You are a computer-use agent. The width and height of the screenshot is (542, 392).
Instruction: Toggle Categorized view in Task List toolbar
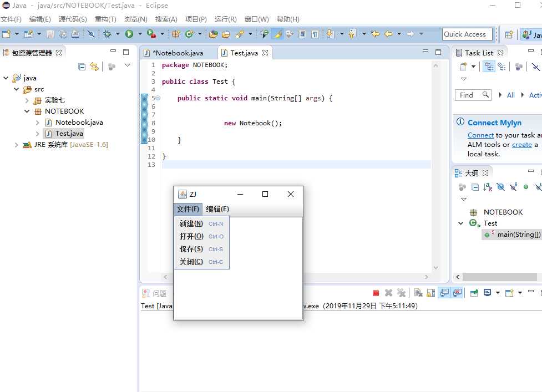coord(489,67)
